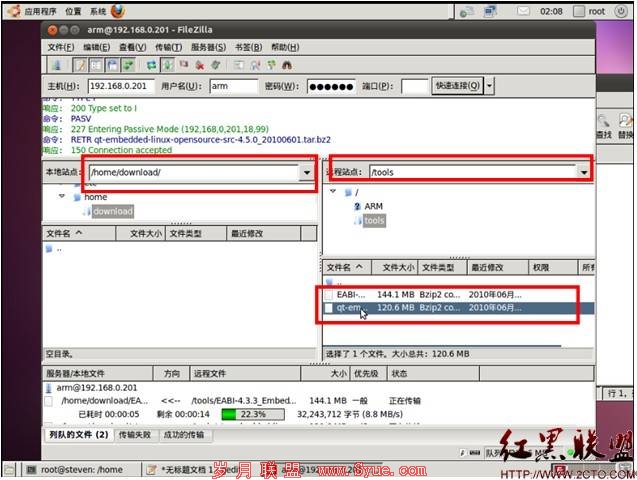Toggle processing of the transfer queue
This screenshot has width=637, height=480.
coord(167,65)
